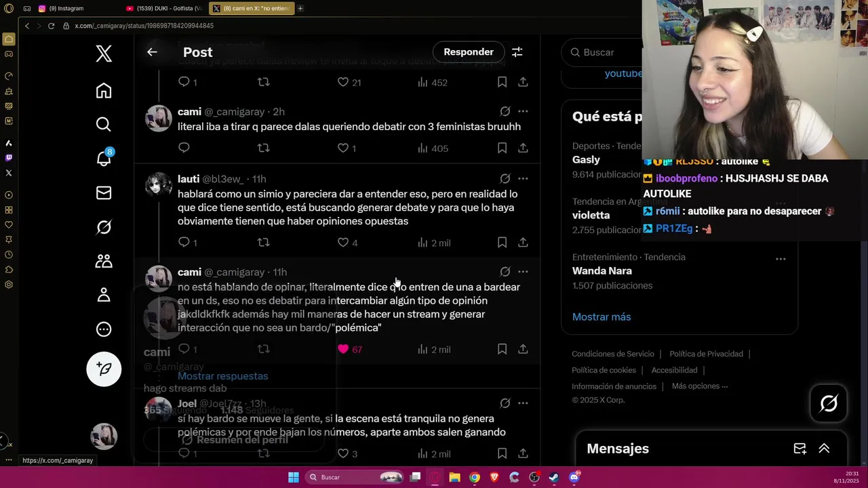
Task: Open Más opciones in footer links
Action: click(x=700, y=386)
